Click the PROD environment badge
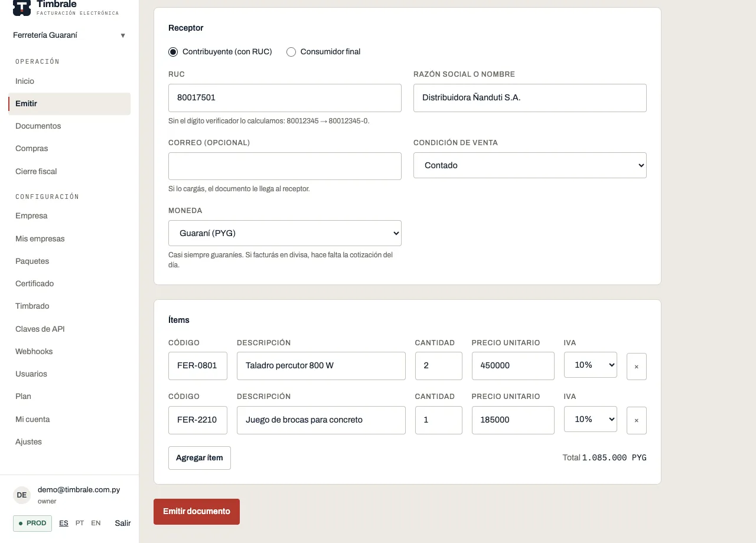The height and width of the screenshot is (543, 756). [x=32, y=524]
